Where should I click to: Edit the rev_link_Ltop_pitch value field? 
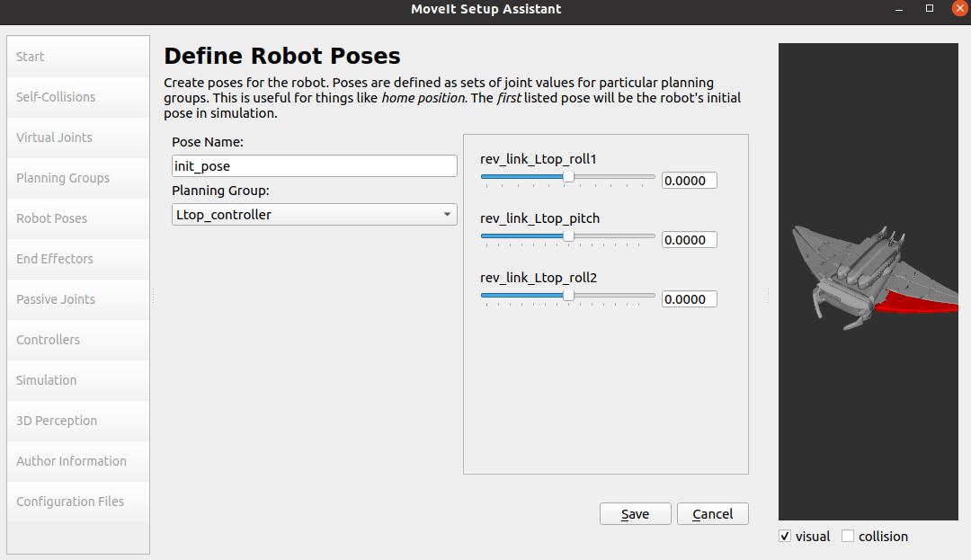click(x=690, y=240)
